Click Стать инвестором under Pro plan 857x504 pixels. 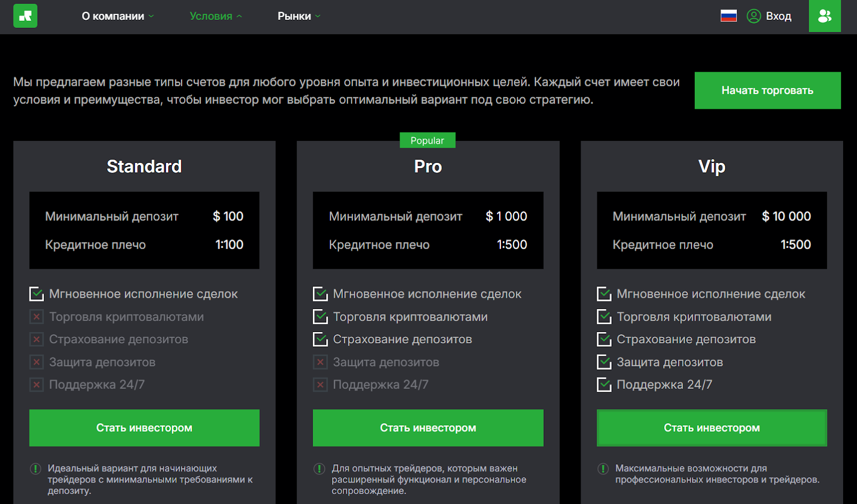click(428, 428)
